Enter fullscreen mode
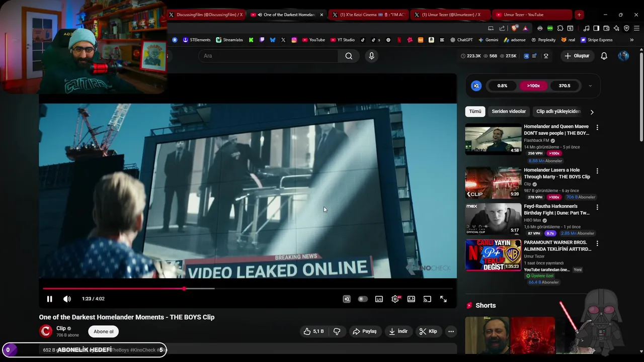This screenshot has height=362, width=644. 443,299
